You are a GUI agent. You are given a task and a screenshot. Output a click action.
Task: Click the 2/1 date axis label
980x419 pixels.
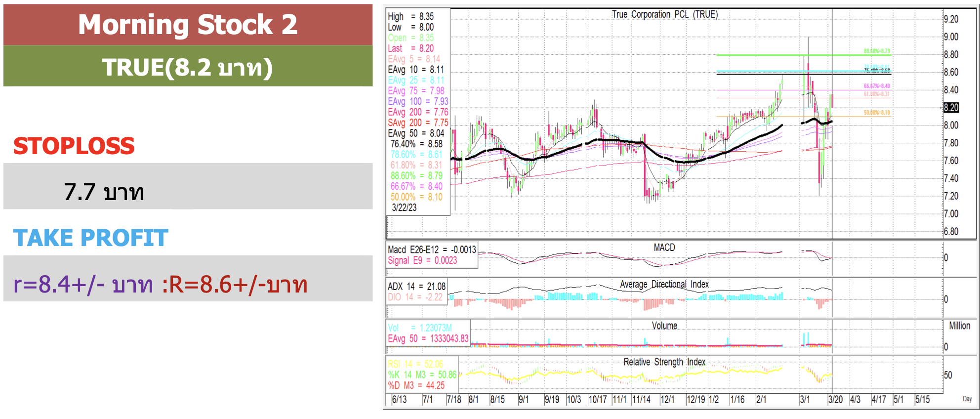761,399
